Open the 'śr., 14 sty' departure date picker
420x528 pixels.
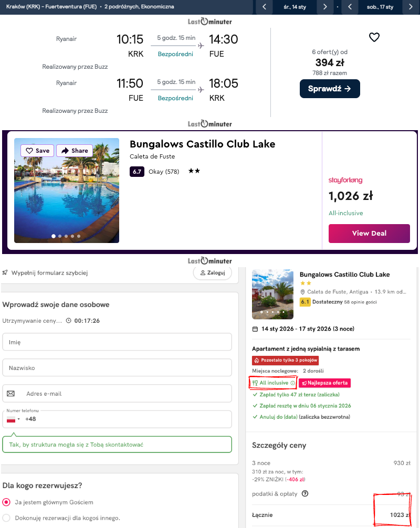point(295,7)
